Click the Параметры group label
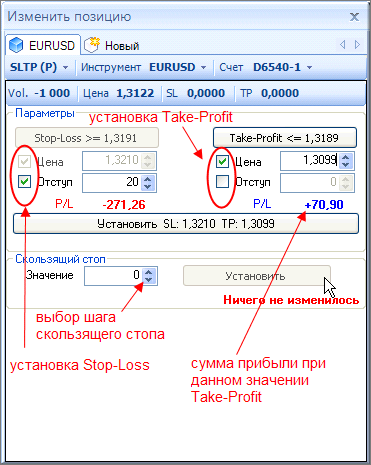 pyautogui.click(x=45, y=113)
